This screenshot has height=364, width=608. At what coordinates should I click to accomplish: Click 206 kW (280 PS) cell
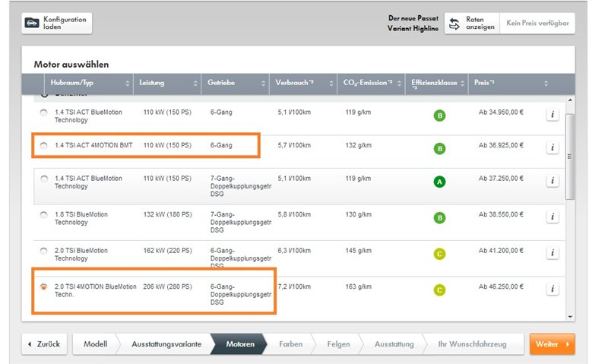tap(167, 286)
